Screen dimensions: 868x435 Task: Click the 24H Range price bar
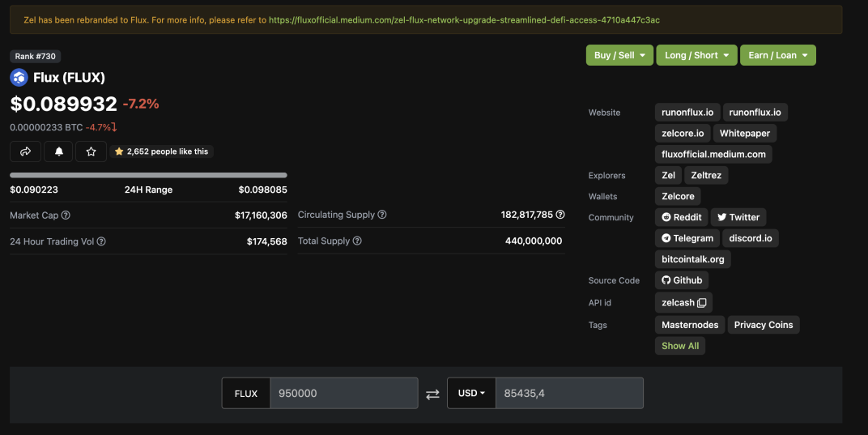point(148,175)
